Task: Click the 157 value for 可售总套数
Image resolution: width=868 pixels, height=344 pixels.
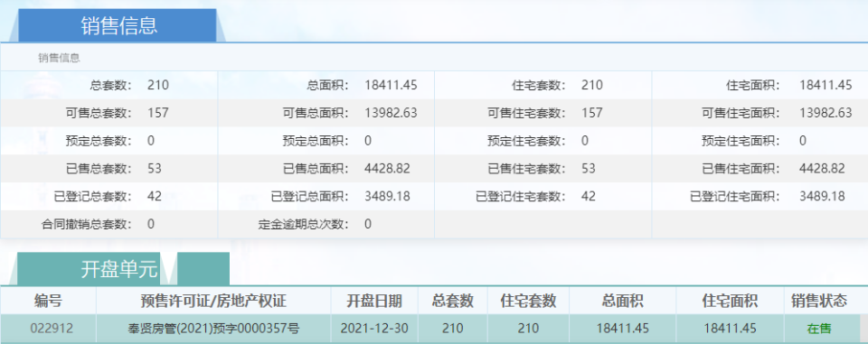Action: point(157,114)
